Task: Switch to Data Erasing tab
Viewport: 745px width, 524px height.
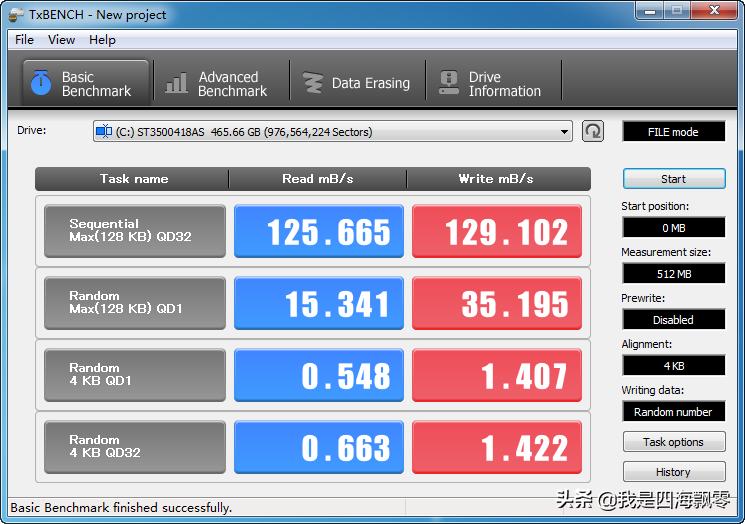Action: pyautogui.click(x=357, y=83)
